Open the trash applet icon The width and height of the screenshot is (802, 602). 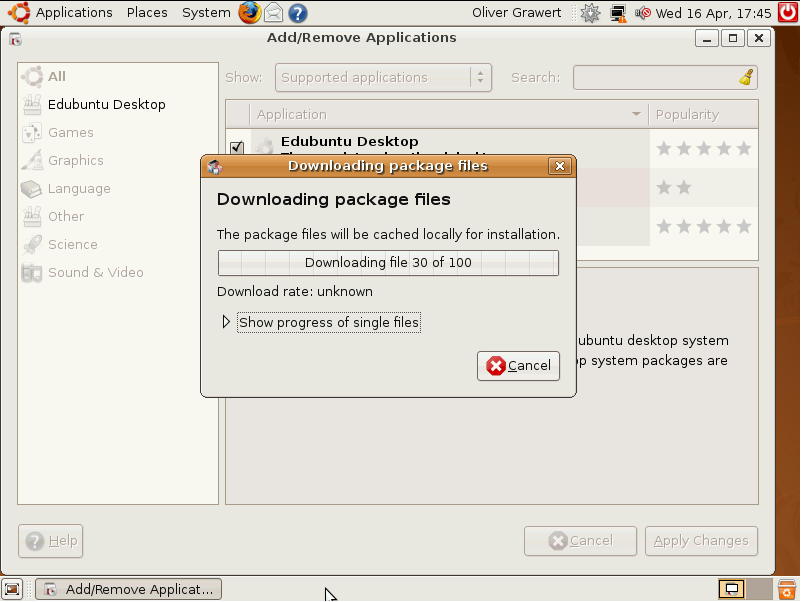pos(787,589)
